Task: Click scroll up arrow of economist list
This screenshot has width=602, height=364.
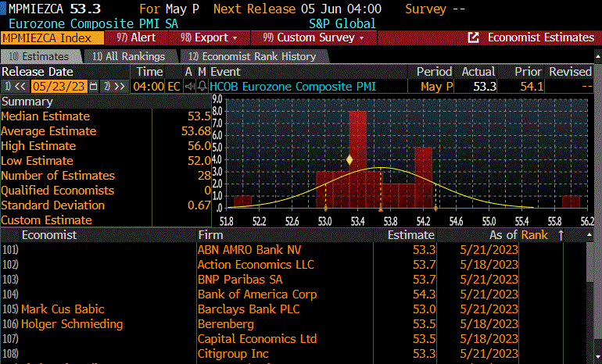Action: click(x=590, y=235)
